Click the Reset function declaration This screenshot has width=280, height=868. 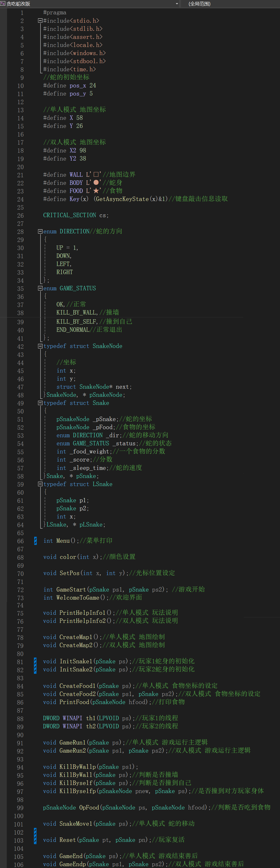tap(97, 840)
